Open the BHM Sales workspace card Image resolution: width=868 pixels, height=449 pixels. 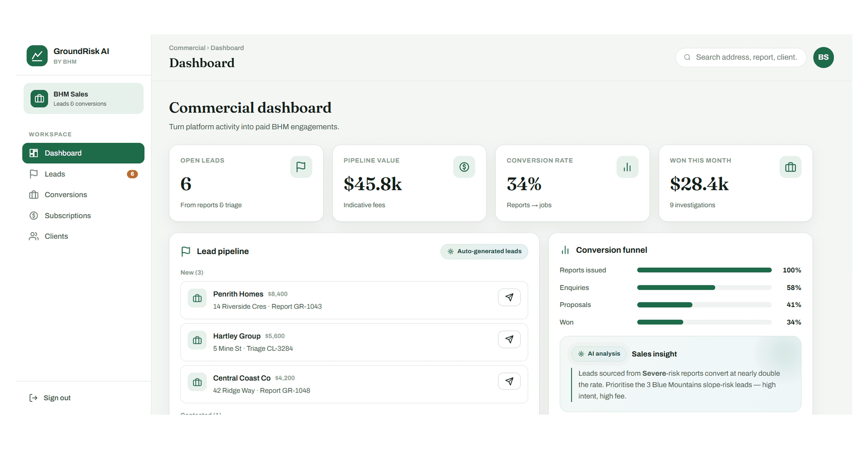click(x=83, y=98)
